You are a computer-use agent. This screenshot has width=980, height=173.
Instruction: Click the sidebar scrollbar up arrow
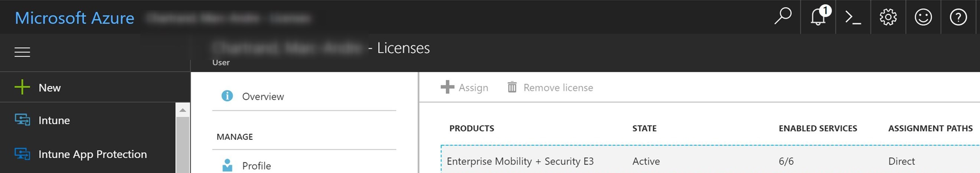point(183,110)
